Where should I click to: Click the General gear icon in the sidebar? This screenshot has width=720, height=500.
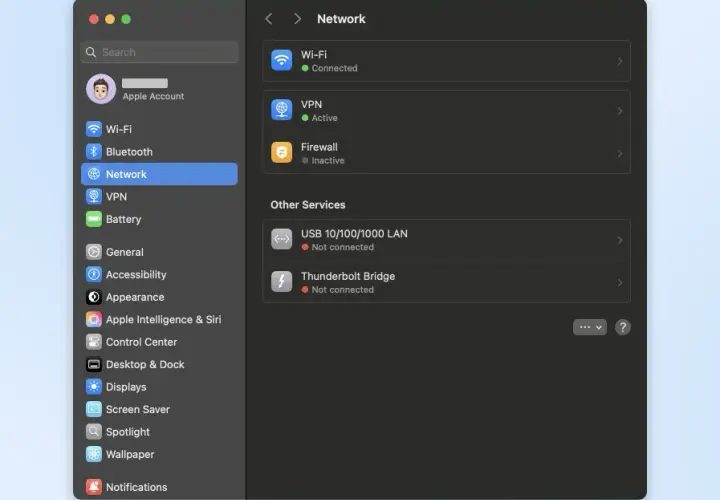pos(94,252)
